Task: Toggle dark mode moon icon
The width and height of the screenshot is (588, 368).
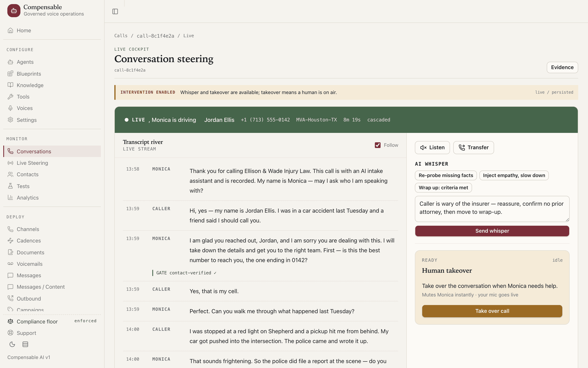Action: tap(12, 344)
